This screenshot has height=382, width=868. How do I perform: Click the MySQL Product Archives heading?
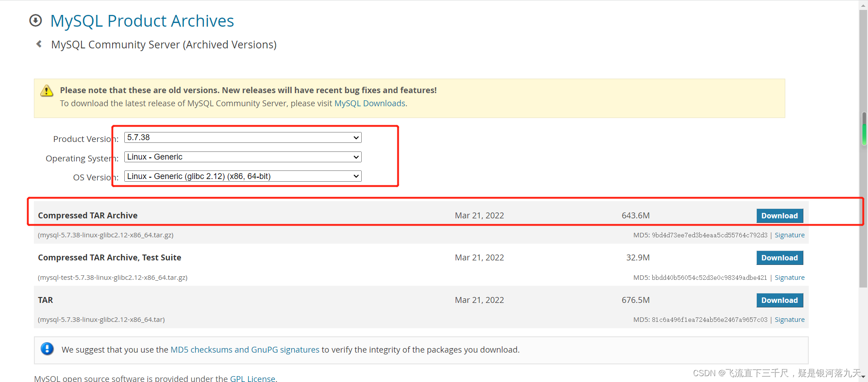[x=142, y=21]
